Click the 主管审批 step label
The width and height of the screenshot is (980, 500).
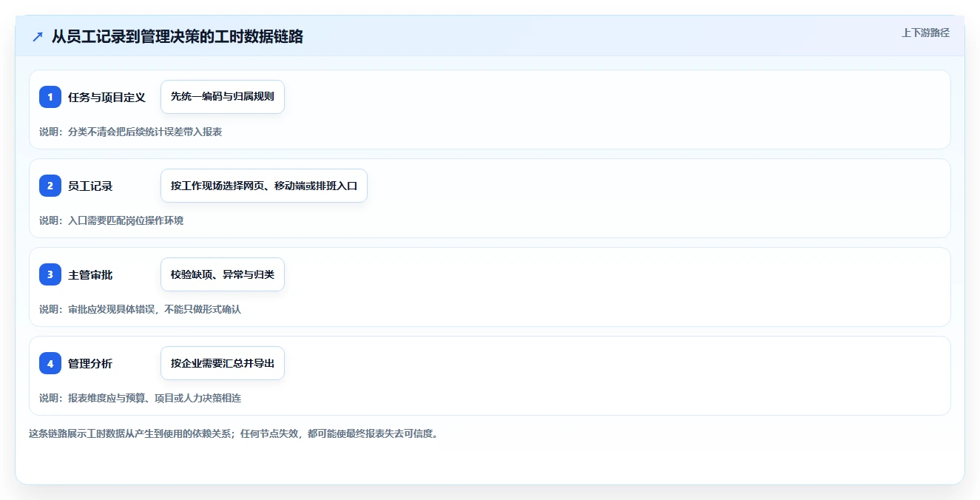90,275
